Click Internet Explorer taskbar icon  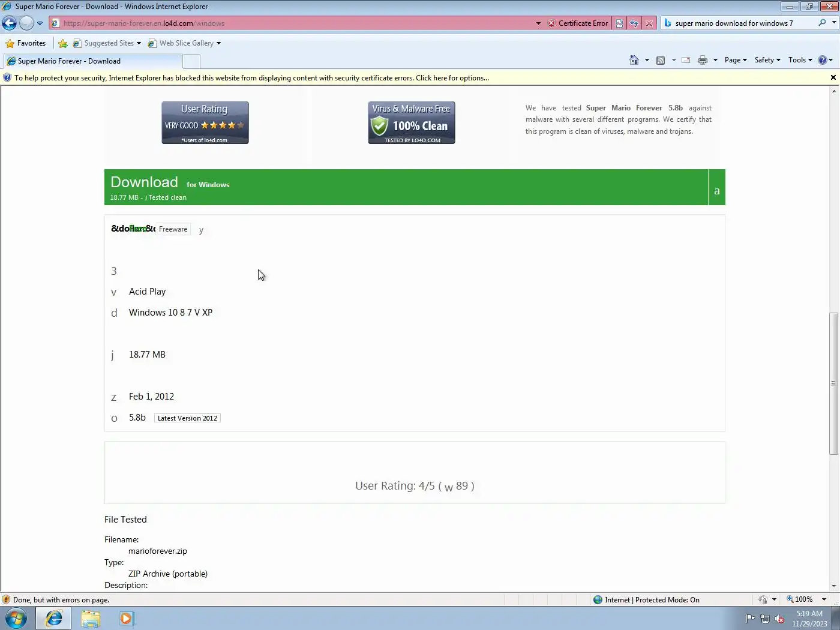[53, 618]
